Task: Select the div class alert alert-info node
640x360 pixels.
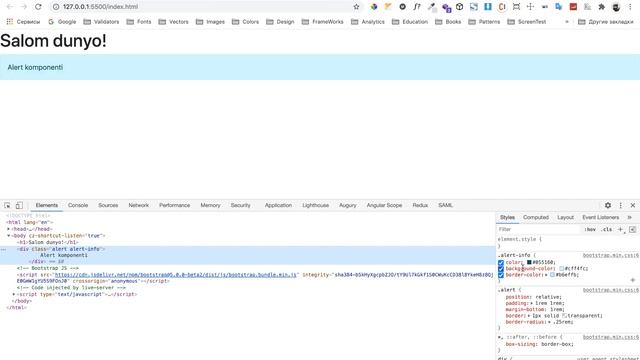Action: [61, 249]
